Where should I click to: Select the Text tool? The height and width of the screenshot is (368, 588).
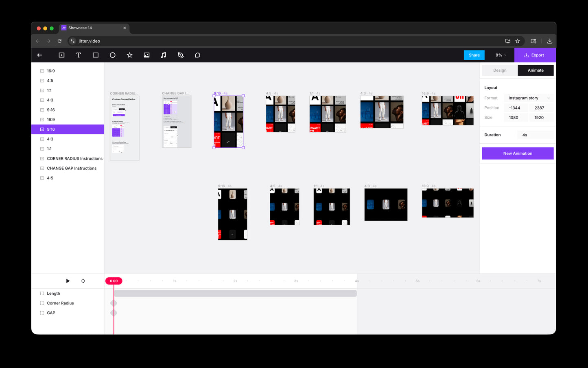79,55
